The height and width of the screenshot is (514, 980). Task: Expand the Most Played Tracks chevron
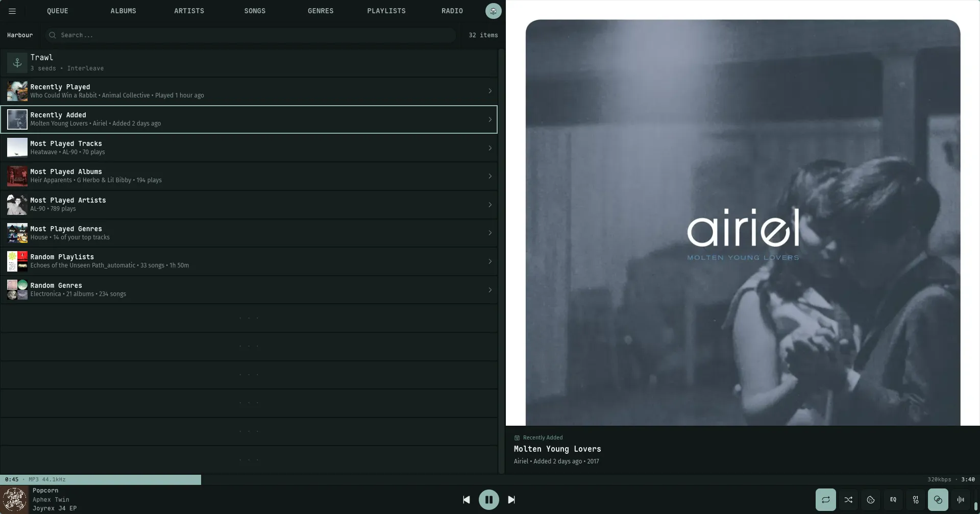coord(490,148)
